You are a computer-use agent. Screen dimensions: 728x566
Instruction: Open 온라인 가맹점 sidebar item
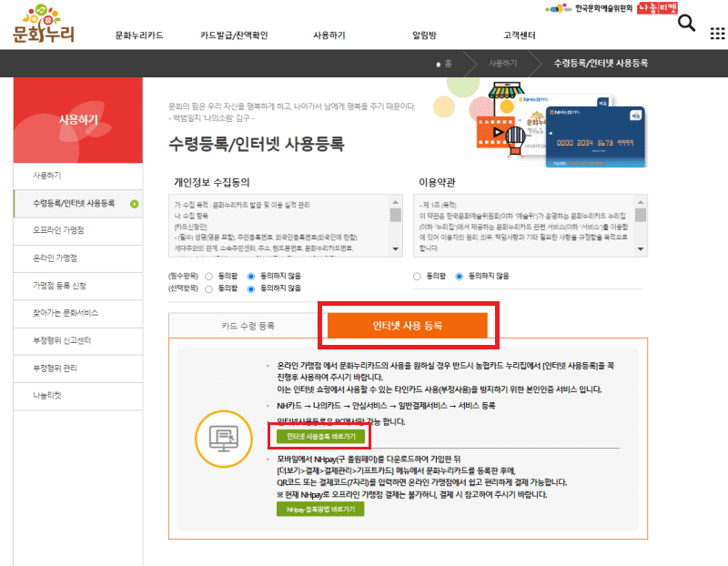click(78, 258)
